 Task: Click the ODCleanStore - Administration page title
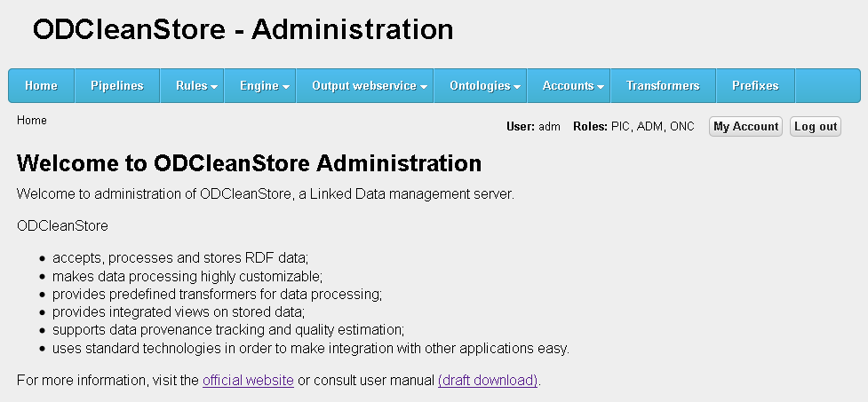pyautogui.click(x=243, y=29)
